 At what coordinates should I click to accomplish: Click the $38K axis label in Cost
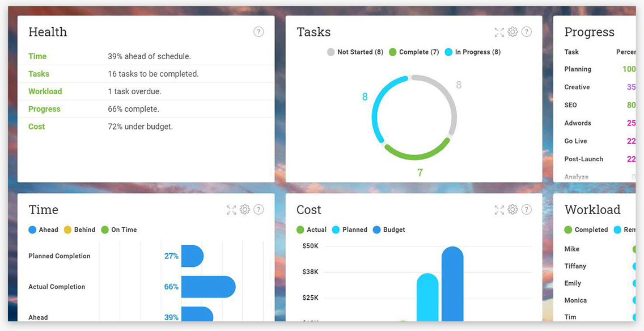click(310, 272)
